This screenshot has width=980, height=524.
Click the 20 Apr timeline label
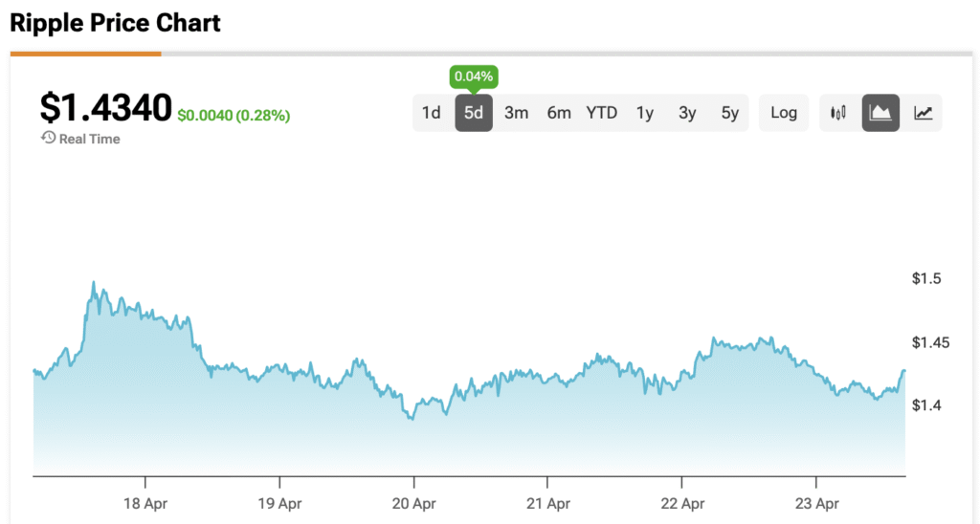[x=414, y=503]
